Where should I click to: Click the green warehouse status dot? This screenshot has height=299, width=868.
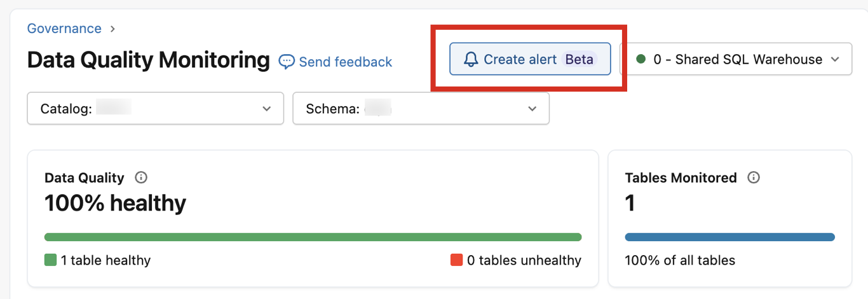pos(641,59)
